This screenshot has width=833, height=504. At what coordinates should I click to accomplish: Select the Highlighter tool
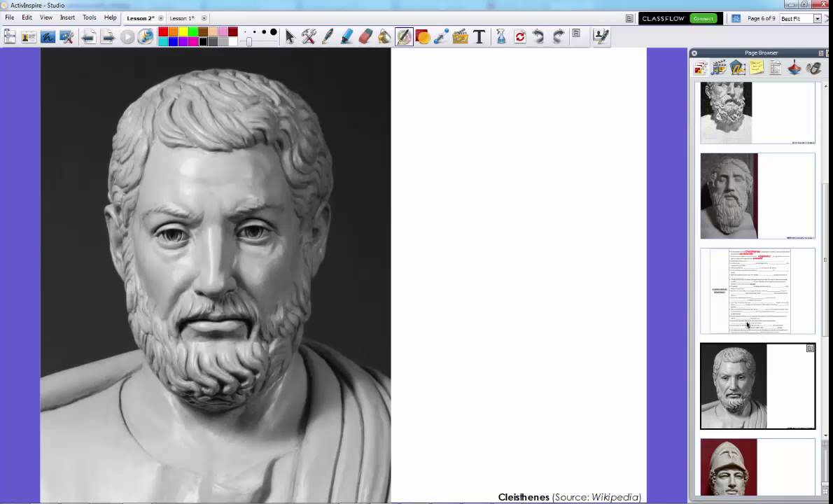[x=347, y=36]
